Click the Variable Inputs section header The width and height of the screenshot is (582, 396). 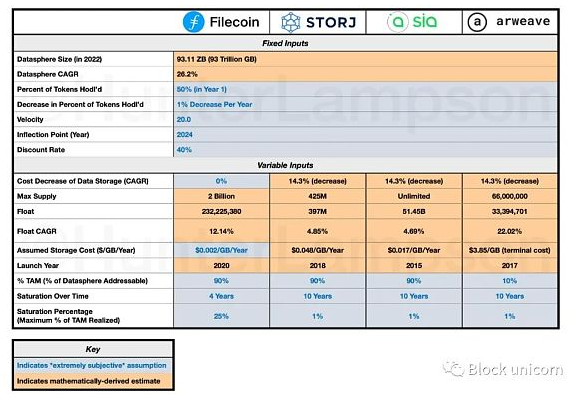point(285,165)
